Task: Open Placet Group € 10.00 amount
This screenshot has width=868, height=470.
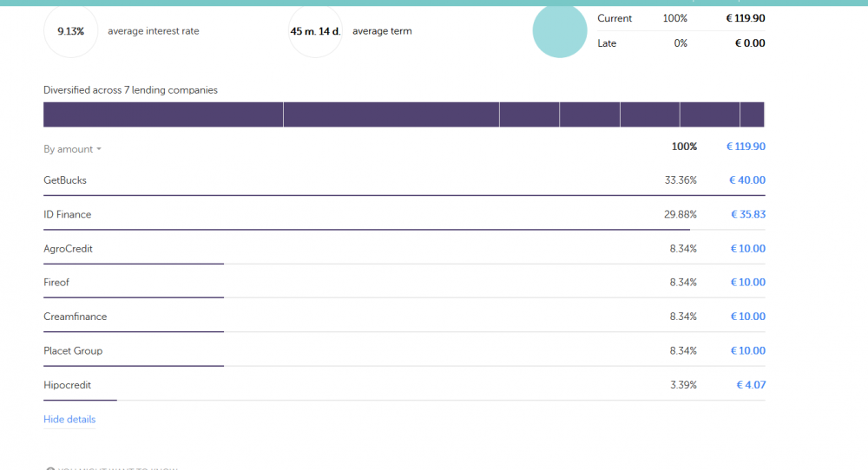Action: [x=747, y=351]
